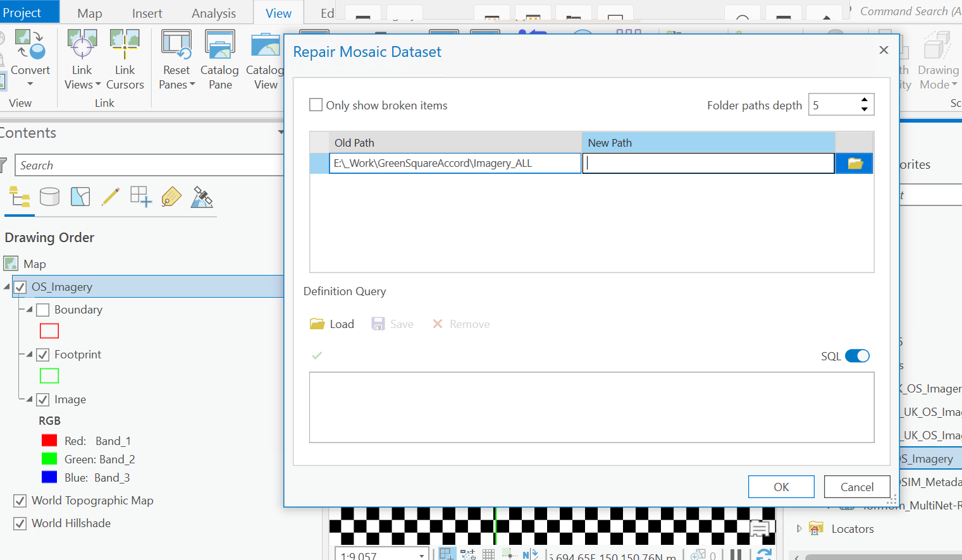Switch to the Insert tab

point(147,13)
